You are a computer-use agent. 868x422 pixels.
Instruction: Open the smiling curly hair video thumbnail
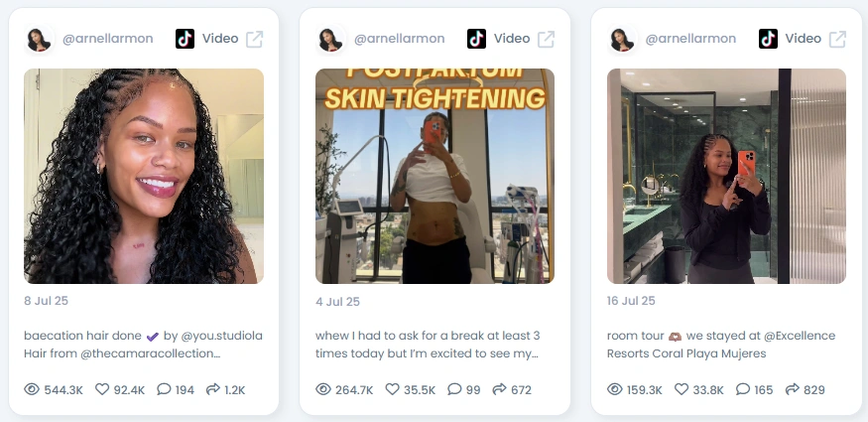pyautogui.click(x=144, y=176)
